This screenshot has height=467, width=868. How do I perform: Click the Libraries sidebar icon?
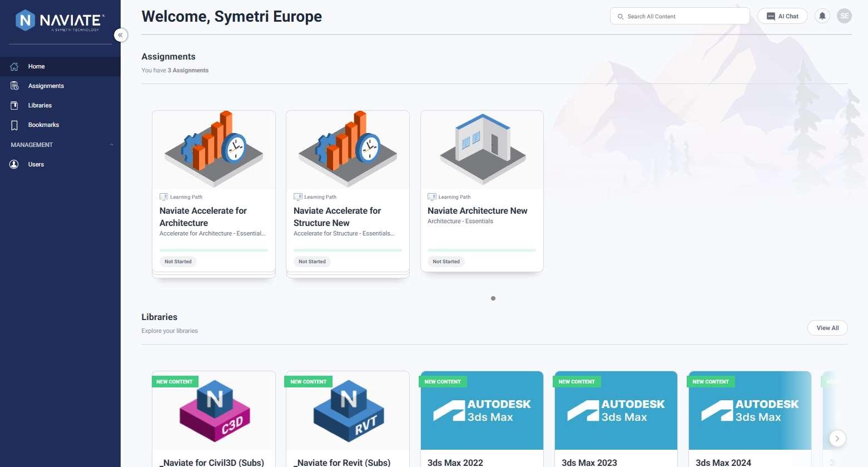[x=14, y=105]
